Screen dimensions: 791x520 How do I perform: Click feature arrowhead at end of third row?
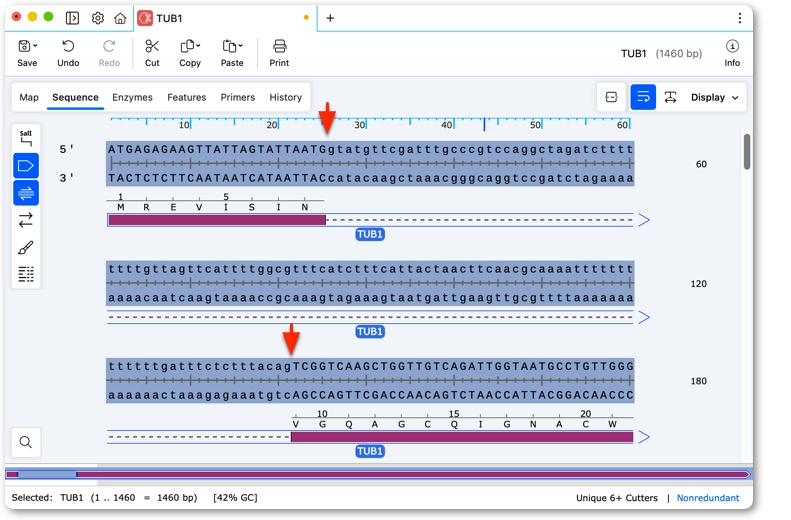click(644, 437)
